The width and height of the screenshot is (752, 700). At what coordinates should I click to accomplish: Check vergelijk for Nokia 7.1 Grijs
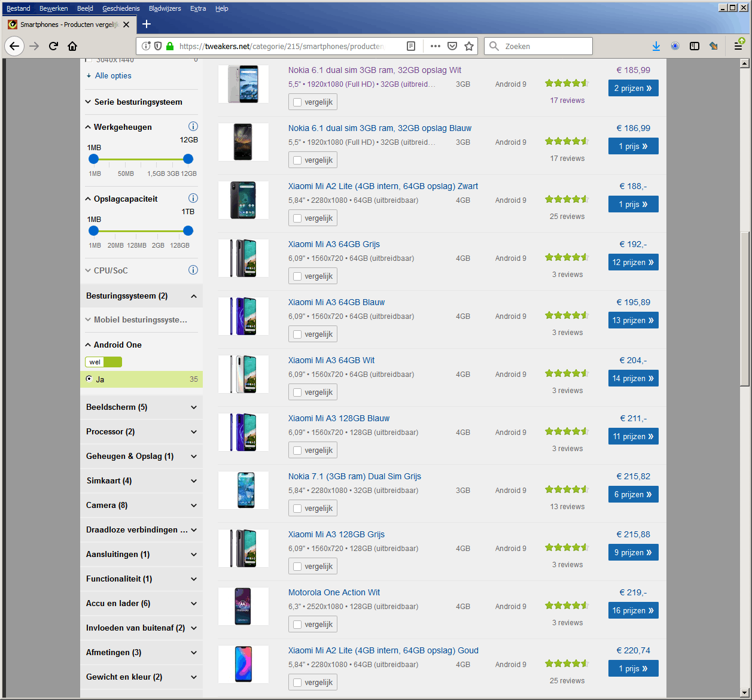(297, 509)
